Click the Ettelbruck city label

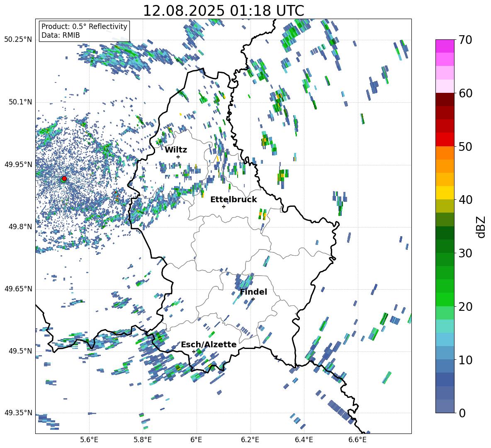(233, 200)
